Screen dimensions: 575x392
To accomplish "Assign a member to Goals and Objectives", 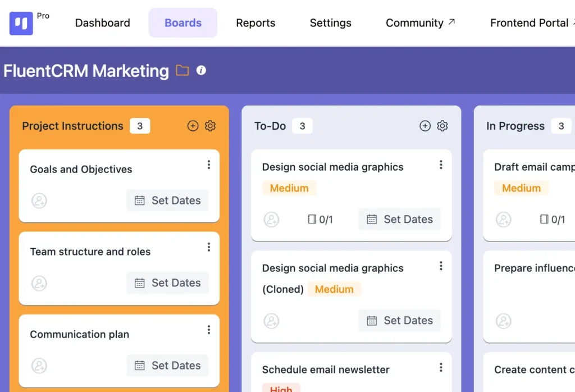I will click(x=39, y=200).
